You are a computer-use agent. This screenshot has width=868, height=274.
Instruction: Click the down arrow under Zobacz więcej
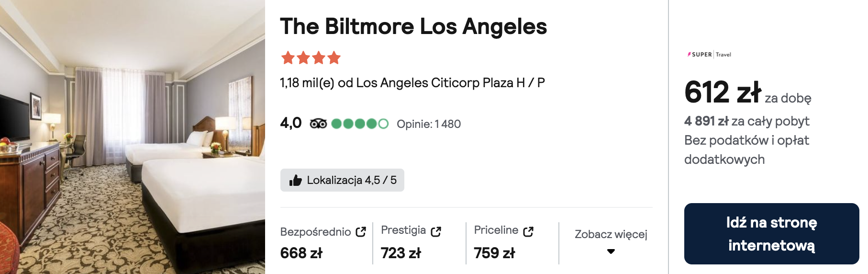click(611, 251)
